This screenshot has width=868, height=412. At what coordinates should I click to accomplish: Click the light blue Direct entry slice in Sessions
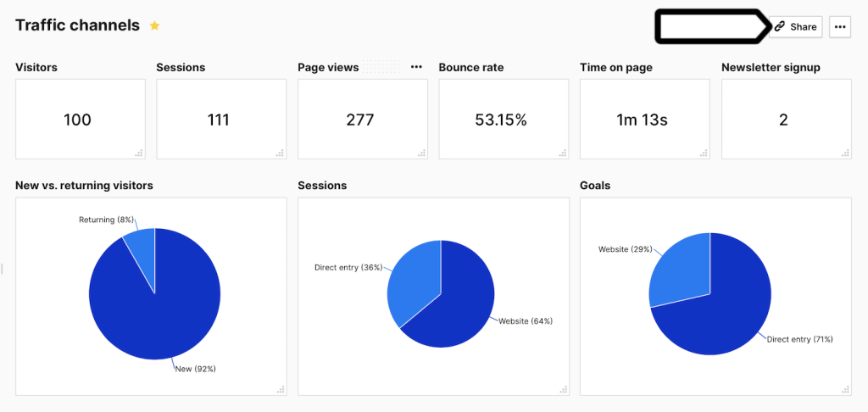(413, 282)
